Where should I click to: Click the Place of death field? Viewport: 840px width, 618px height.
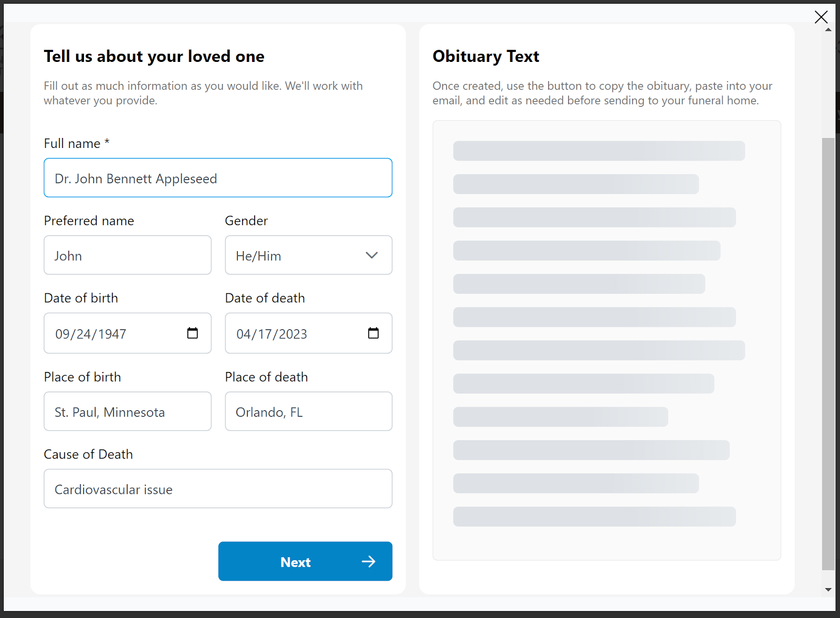(309, 412)
